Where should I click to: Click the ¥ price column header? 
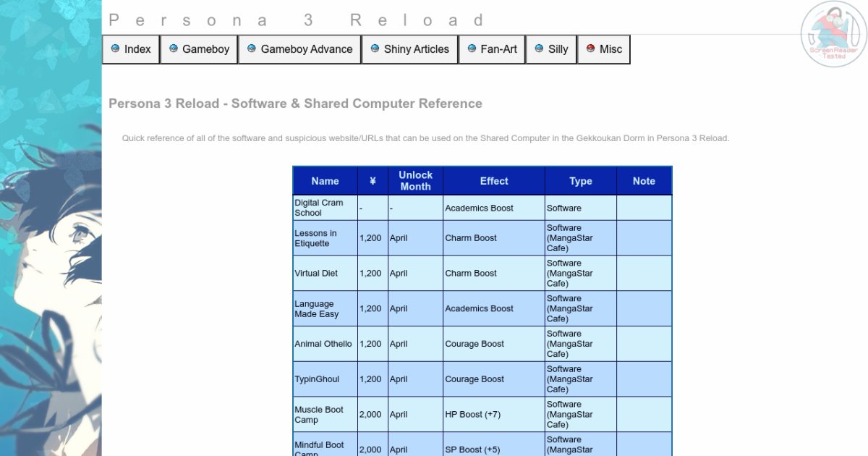[x=372, y=181]
